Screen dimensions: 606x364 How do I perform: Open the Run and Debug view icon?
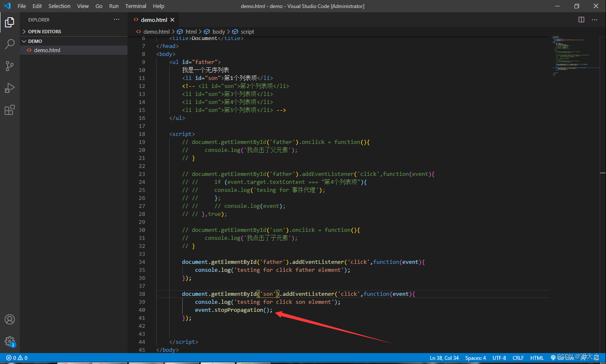click(9, 88)
